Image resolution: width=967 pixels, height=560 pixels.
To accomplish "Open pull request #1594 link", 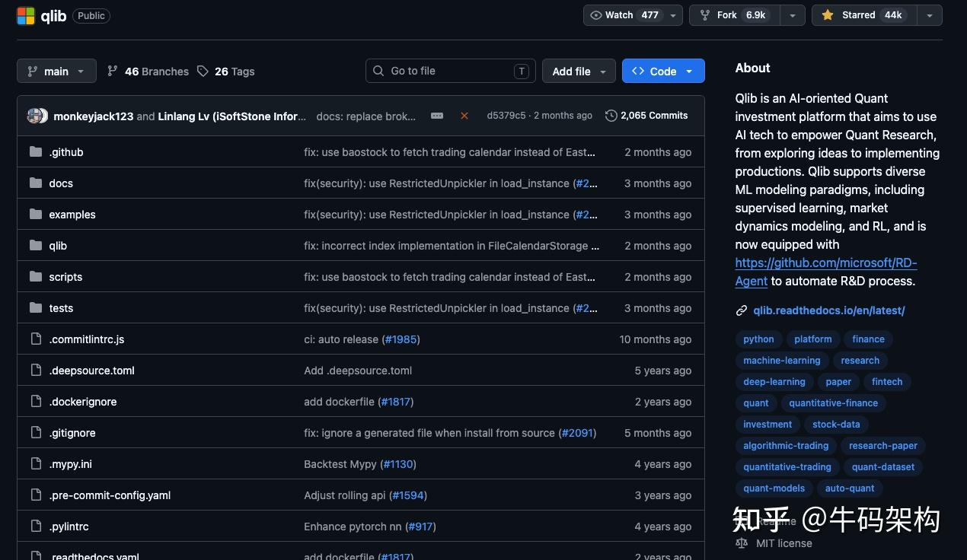I will coord(408,495).
